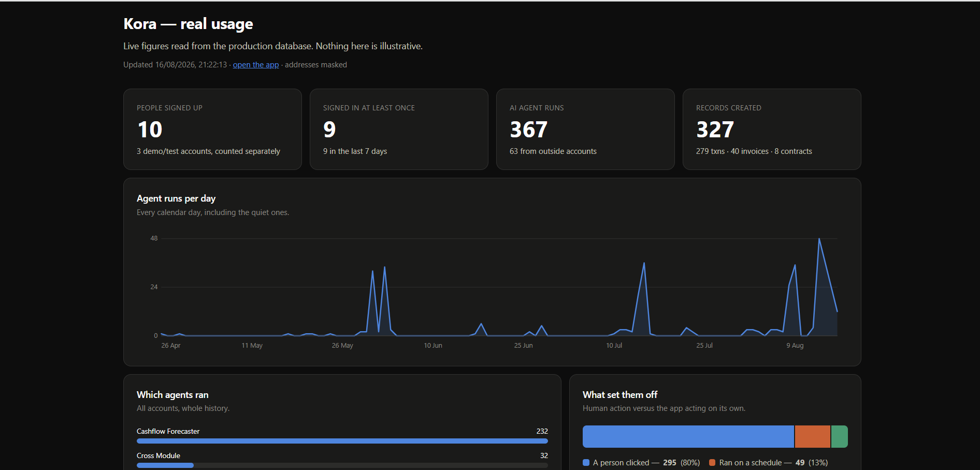
Task: Select the Signed In At Least Once card
Action: click(x=399, y=129)
